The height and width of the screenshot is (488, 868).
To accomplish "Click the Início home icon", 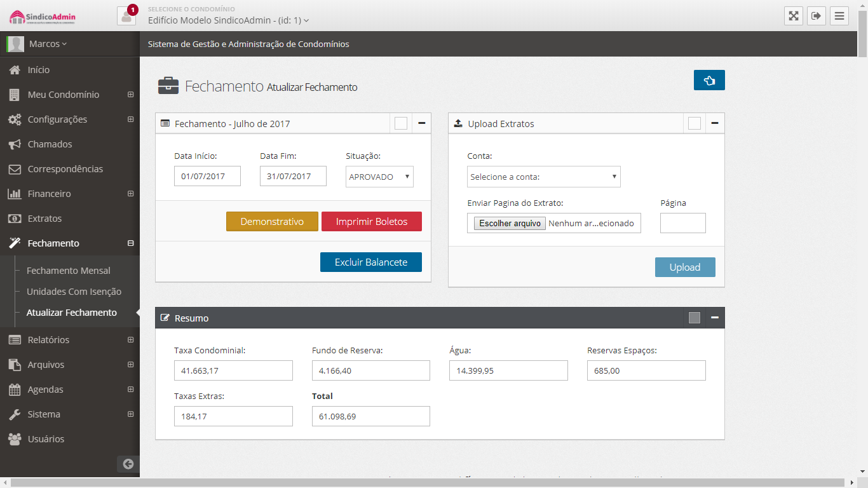I will point(15,70).
